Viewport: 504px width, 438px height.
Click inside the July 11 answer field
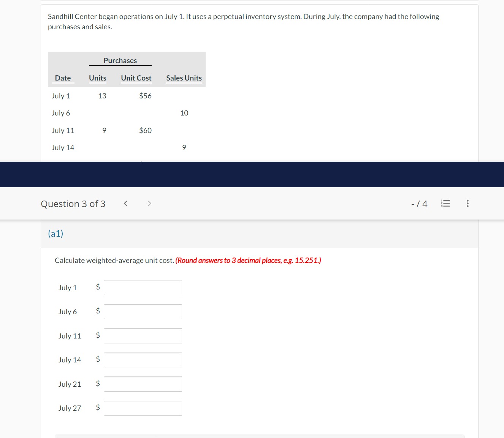click(143, 335)
